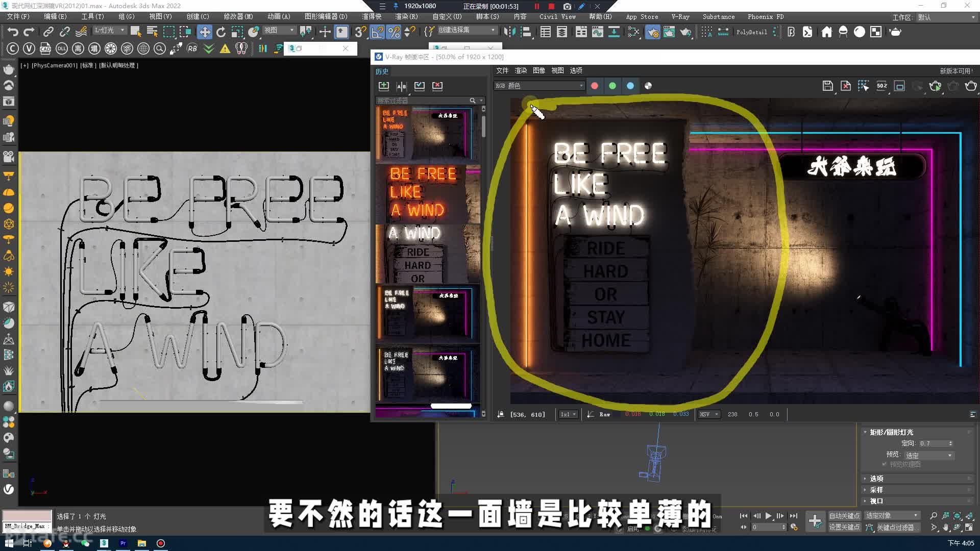Viewport: 980px width, 551px height.
Task: Choose the Select Object arrow tool
Action: [x=136, y=32]
